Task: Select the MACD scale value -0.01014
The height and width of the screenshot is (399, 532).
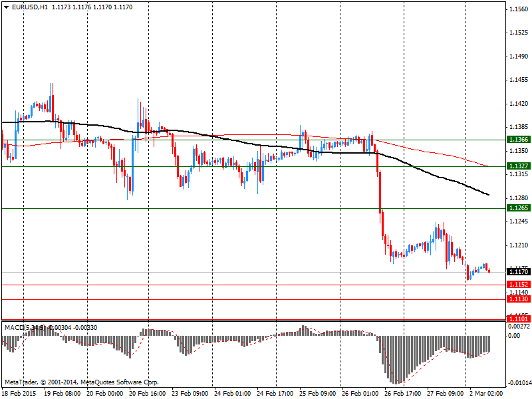Action: (519, 383)
